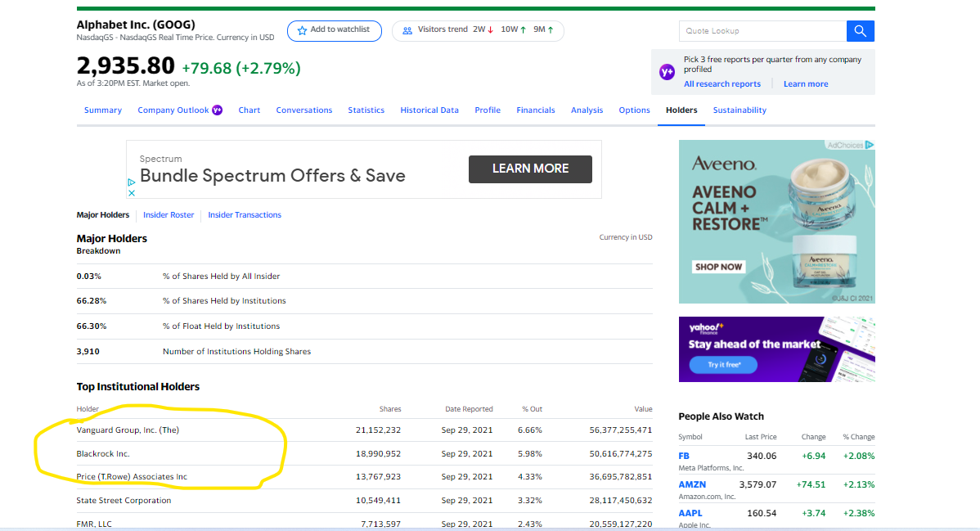
Task: Click the Learn more link
Action: pos(806,83)
